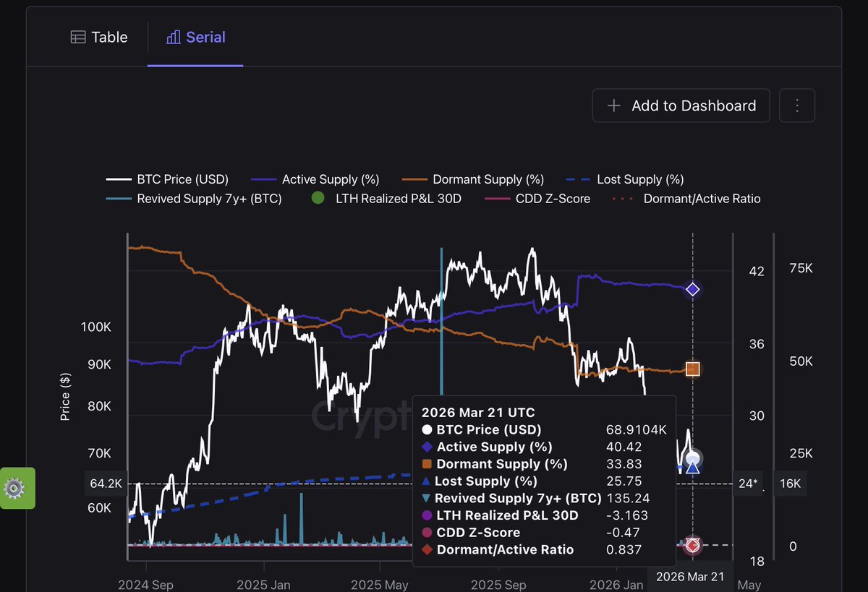Image resolution: width=868 pixels, height=592 pixels.
Task: Select the purple Active Supply diamond marker on chart
Action: (x=692, y=289)
